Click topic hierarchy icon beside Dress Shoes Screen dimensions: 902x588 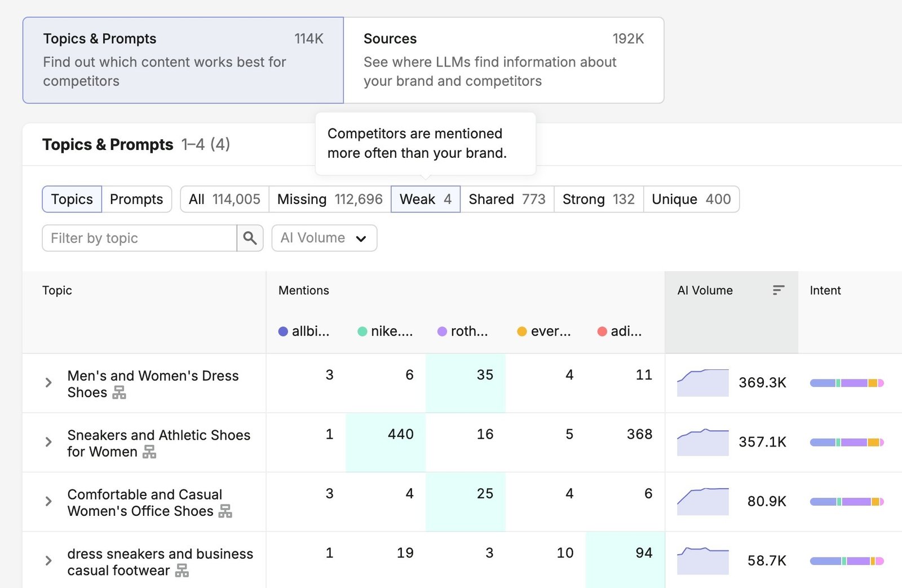pos(119,392)
